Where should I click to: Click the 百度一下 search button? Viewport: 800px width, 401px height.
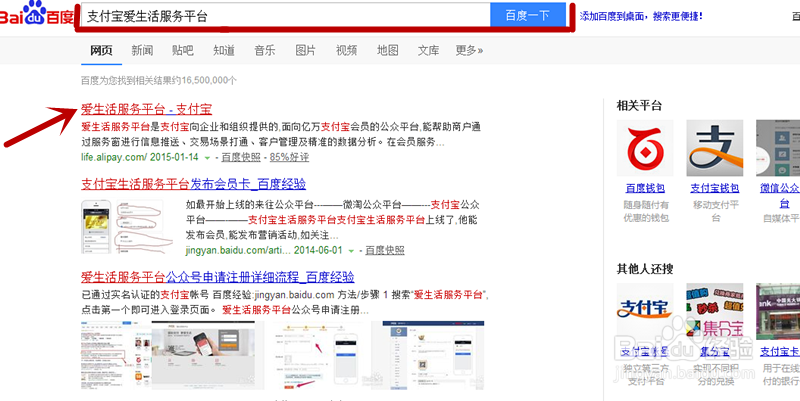(528, 15)
